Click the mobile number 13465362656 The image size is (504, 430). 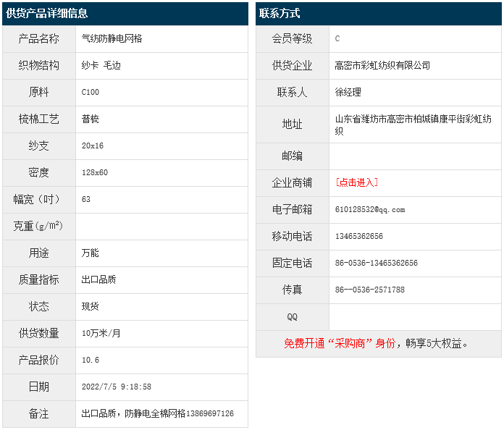pos(359,236)
